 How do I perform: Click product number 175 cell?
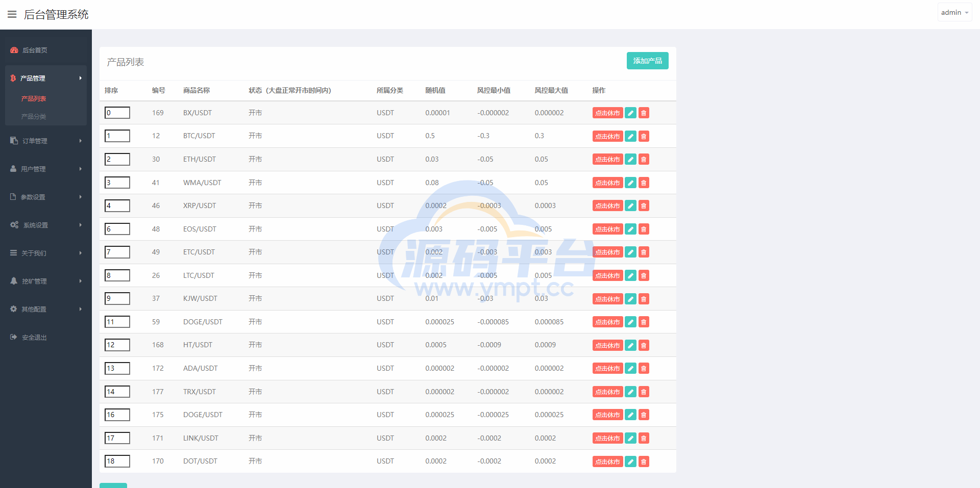(x=158, y=415)
